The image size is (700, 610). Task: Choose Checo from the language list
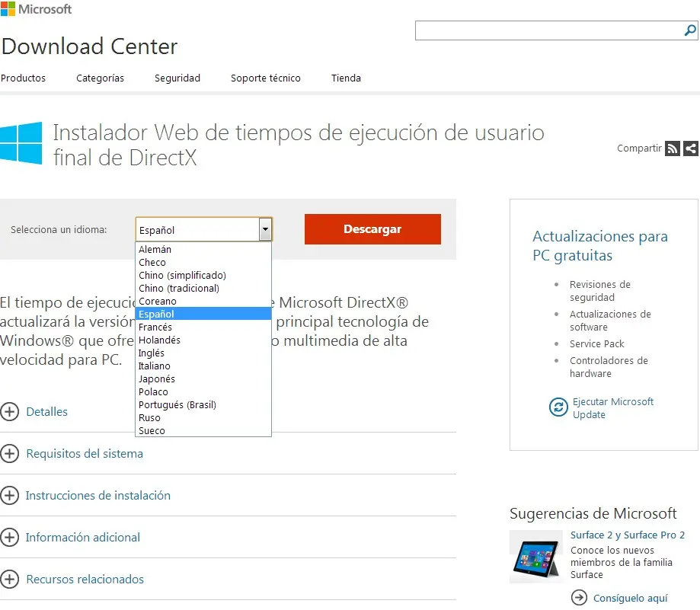coord(203,263)
